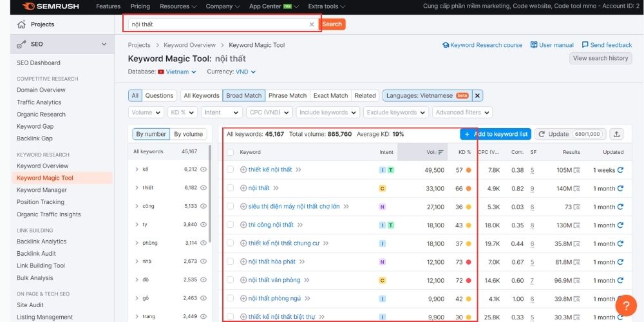Toggle the eye icon for the công group
This screenshot has width=644, height=322.
[204, 206]
